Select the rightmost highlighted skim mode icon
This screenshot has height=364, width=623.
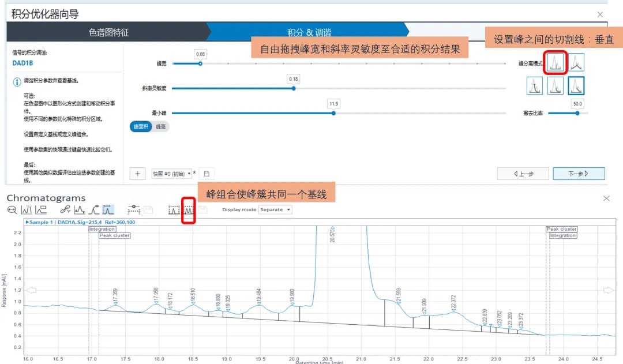click(x=576, y=86)
